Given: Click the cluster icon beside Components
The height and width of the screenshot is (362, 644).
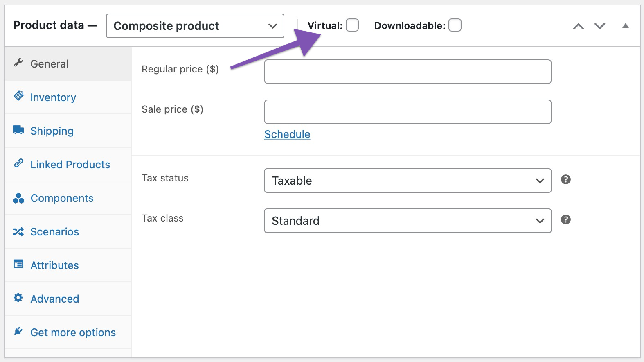Looking at the screenshot, I should 18,197.
